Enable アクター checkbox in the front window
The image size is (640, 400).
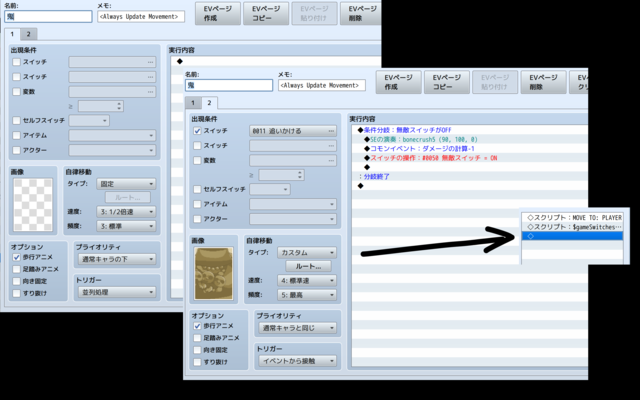click(x=197, y=219)
